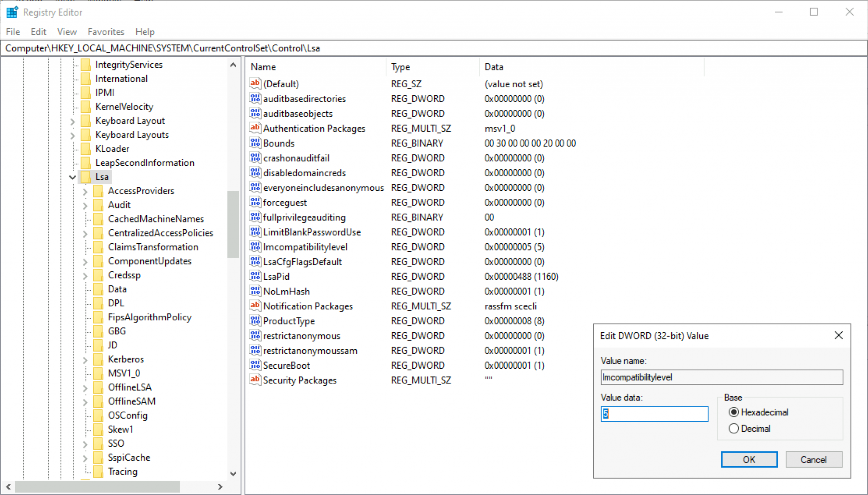The image size is (868, 495).
Task: Expand the Keyboard Layout node
Action: coord(72,121)
